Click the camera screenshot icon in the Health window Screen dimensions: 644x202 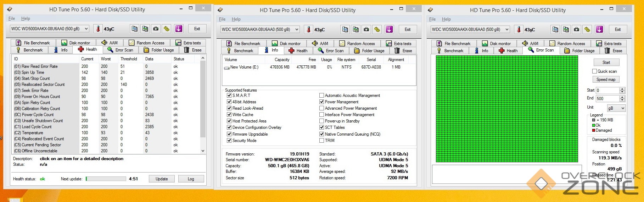click(x=156, y=29)
